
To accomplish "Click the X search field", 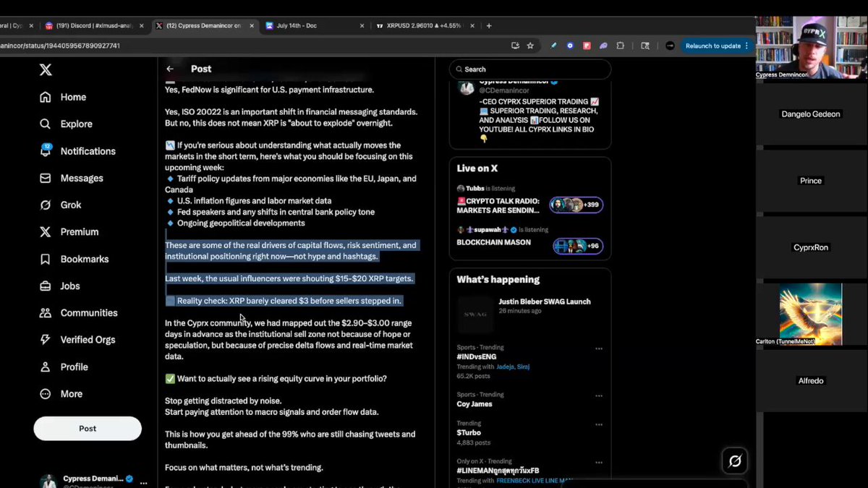I will pyautogui.click(x=530, y=69).
